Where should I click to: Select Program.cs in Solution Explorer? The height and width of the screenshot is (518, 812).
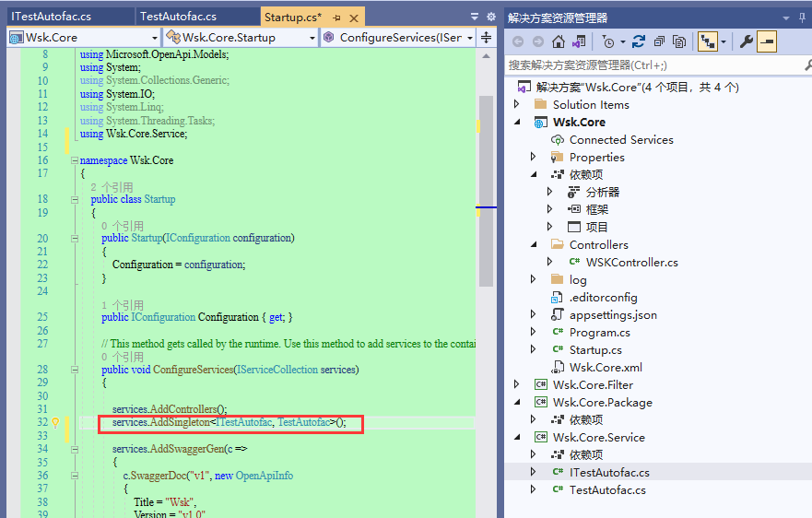[600, 332]
